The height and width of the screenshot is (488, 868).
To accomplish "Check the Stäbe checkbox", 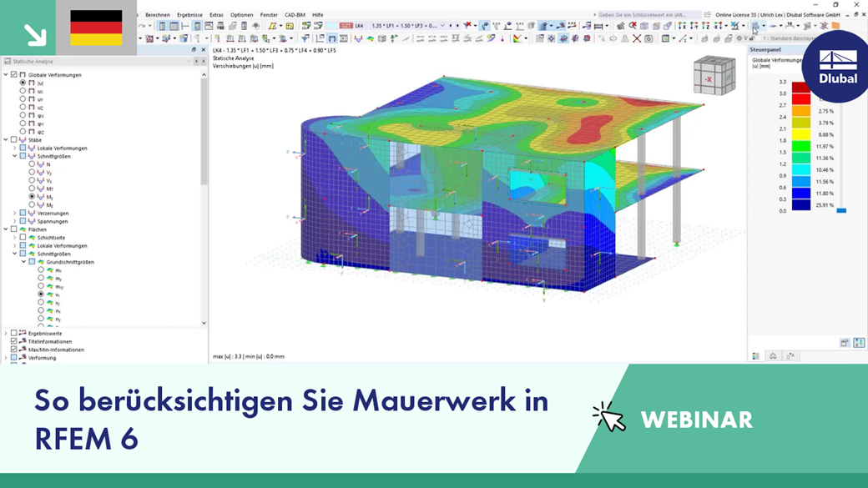I will (x=14, y=140).
